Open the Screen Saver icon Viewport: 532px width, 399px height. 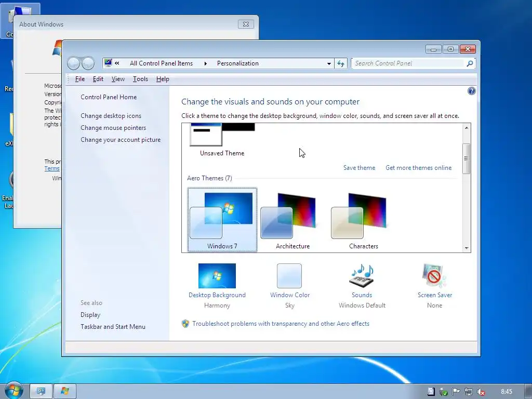(434, 276)
